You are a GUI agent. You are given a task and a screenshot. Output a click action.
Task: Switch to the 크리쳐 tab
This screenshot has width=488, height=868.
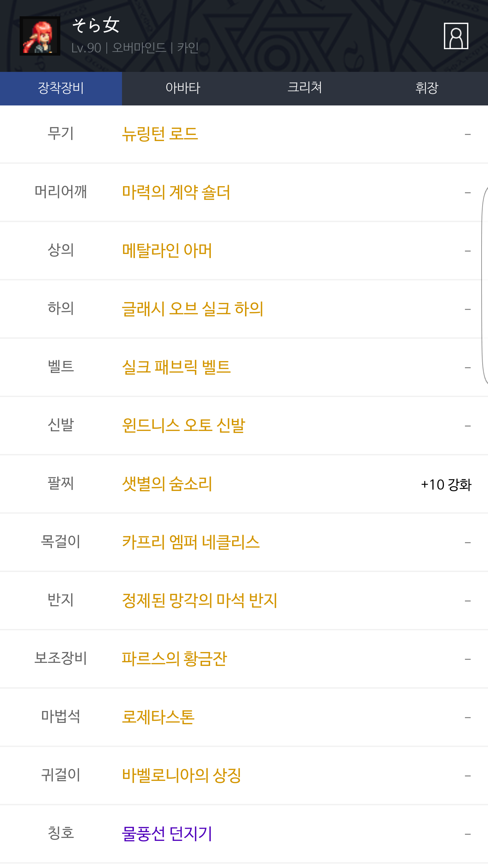click(305, 88)
